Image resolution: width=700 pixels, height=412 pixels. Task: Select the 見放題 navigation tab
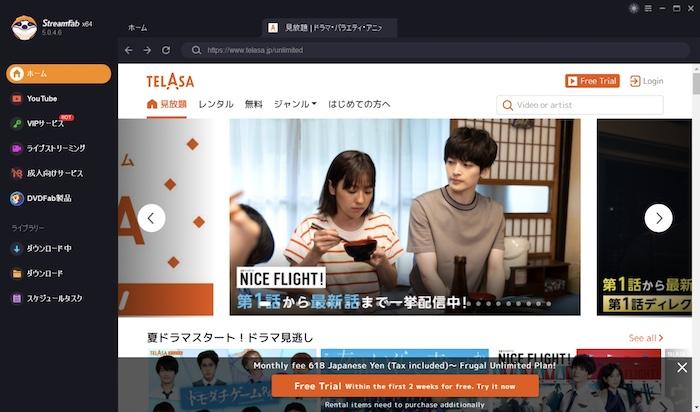coord(167,104)
